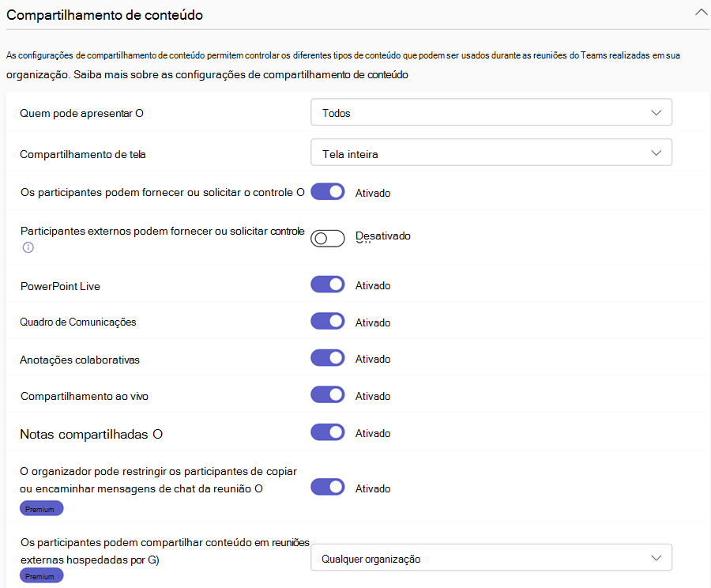
Task: Open the "Qualquer organização" dropdown
Action: click(491, 557)
